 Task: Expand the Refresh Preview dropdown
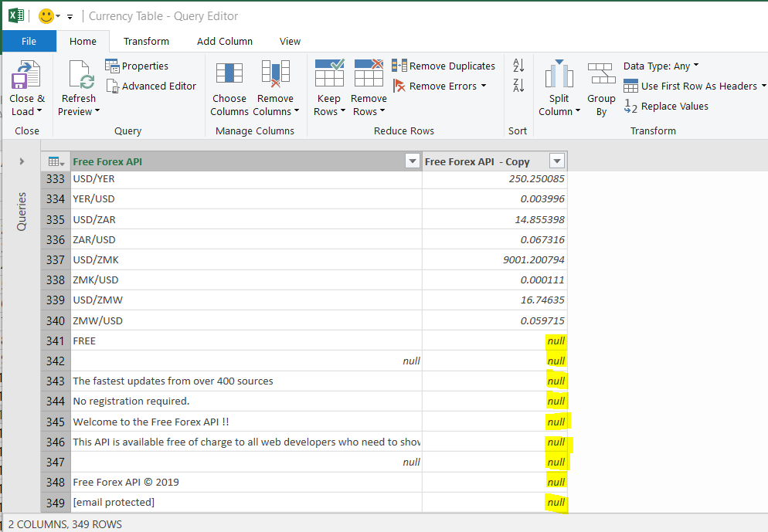coord(97,111)
